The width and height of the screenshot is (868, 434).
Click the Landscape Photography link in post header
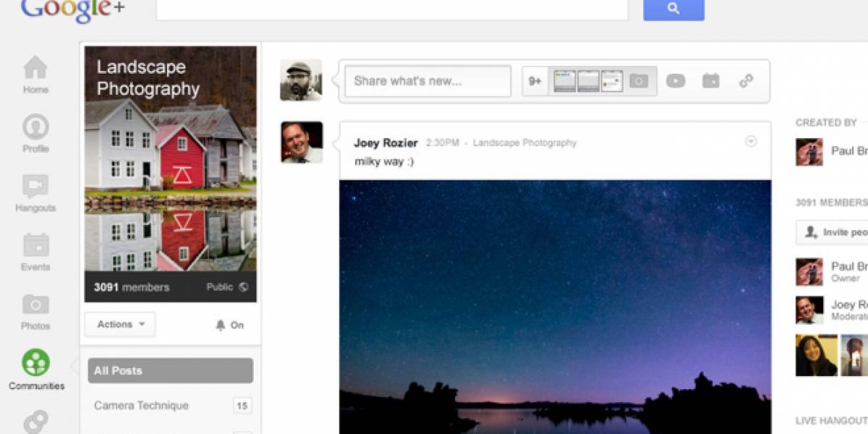pos(524,143)
